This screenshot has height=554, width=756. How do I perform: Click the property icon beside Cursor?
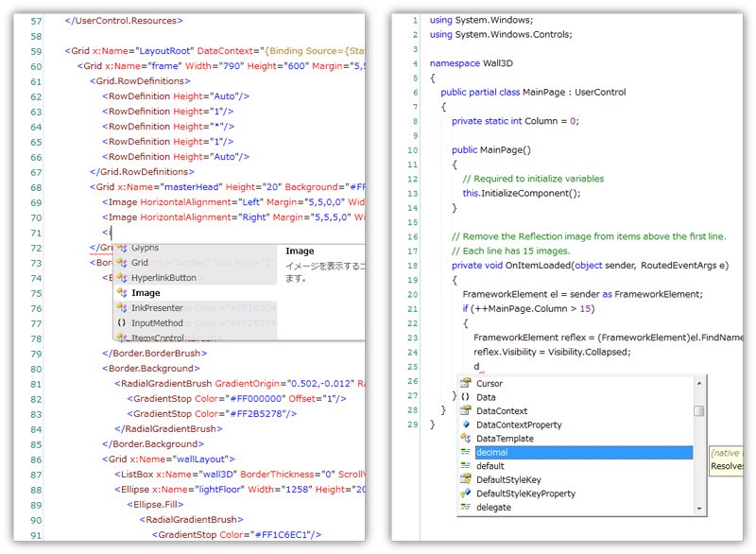[465, 383]
